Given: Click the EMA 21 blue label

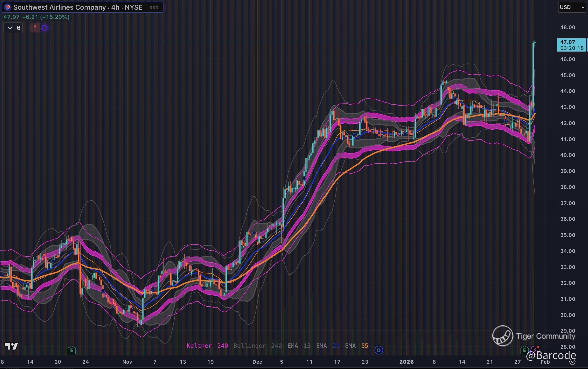Looking at the screenshot, I should coord(328,345).
